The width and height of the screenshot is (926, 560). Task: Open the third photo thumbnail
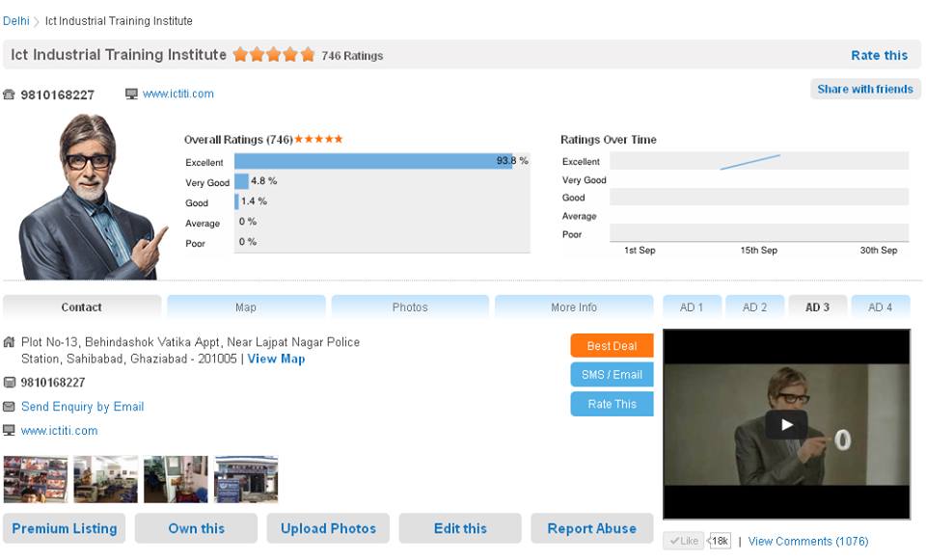click(x=176, y=479)
